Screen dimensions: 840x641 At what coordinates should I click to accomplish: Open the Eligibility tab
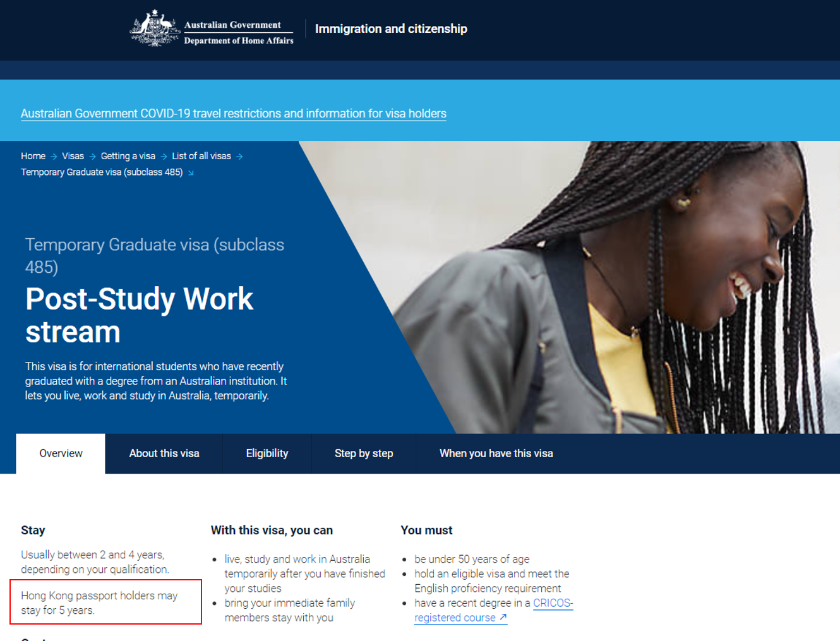click(x=267, y=453)
